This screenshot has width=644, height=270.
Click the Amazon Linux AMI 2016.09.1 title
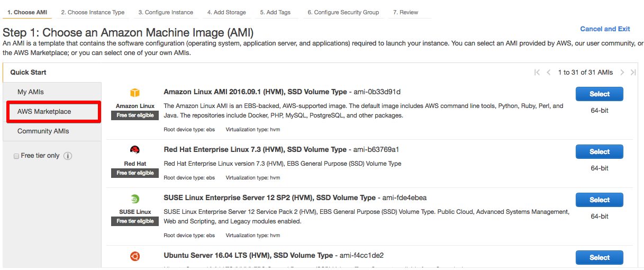point(255,92)
